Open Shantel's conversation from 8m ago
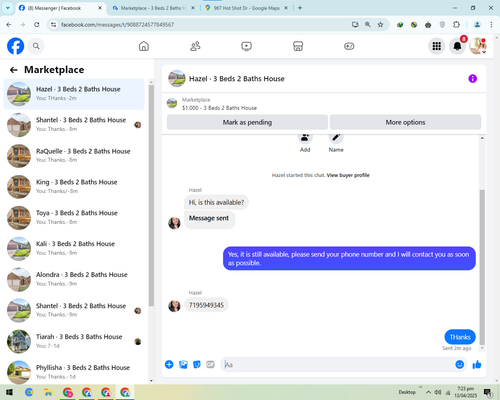Screen dimensions: 500x400 [74, 125]
